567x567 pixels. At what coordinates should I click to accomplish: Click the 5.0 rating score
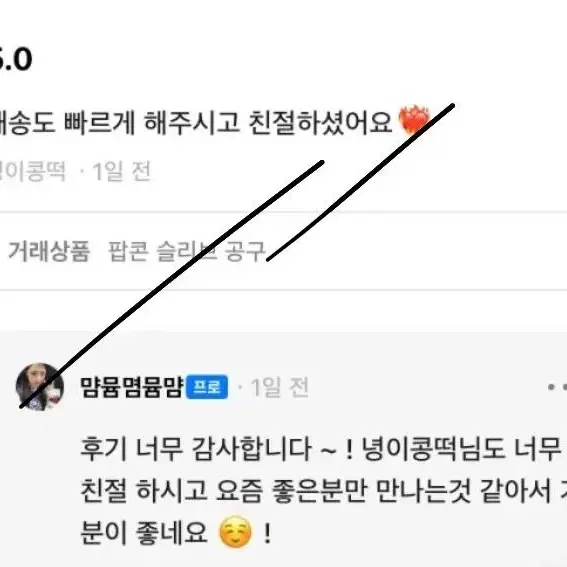click(16, 59)
